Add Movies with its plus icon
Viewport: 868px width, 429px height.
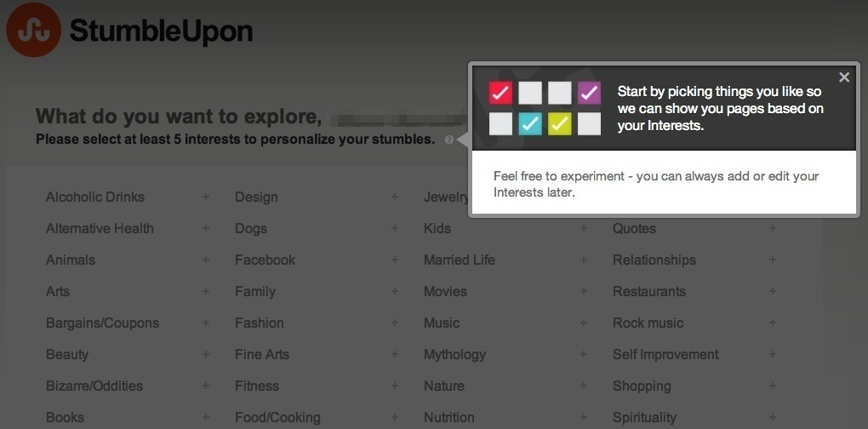[584, 291]
